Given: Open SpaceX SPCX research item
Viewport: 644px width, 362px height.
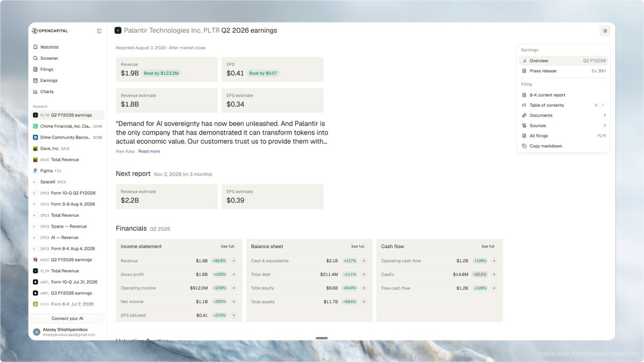Looking at the screenshot, I should point(67,182).
